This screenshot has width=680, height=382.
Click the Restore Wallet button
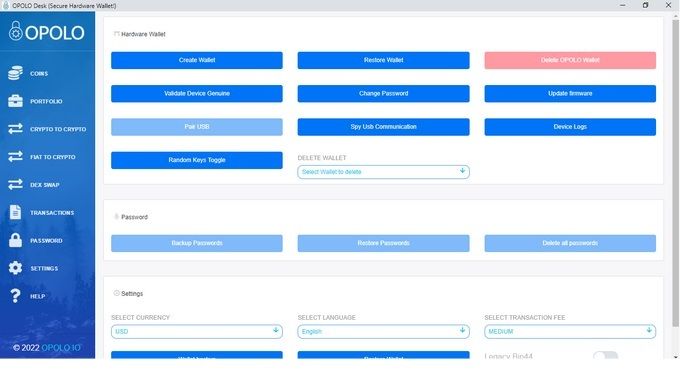(383, 60)
